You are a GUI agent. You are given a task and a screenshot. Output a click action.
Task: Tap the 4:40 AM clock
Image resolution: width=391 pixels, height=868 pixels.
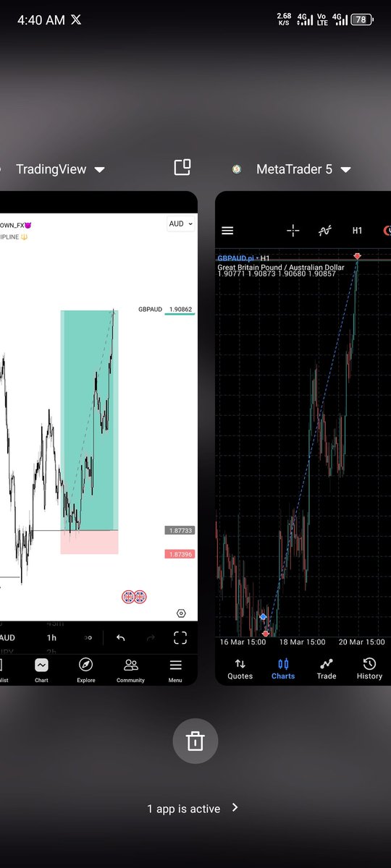(41, 20)
